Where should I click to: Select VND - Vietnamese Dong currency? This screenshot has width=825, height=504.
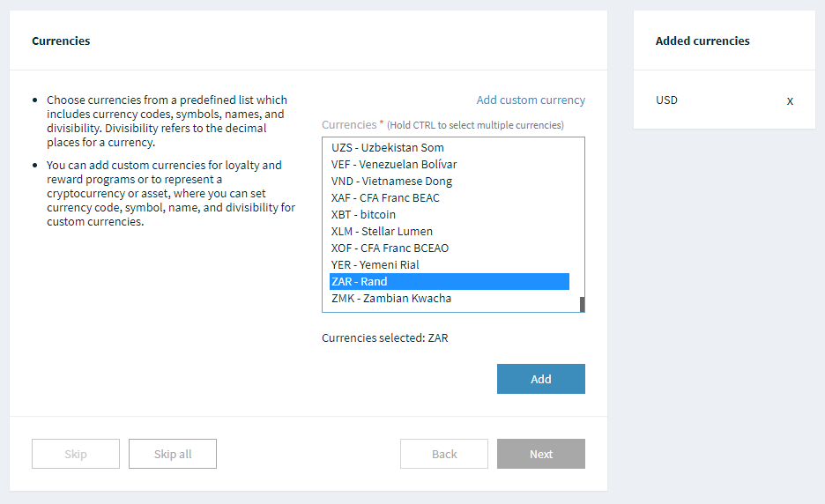pyautogui.click(x=391, y=182)
